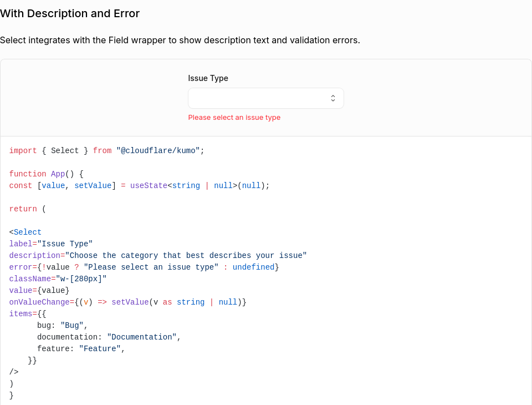Click the onValueChange code line
532x405 pixels.
coord(127,302)
